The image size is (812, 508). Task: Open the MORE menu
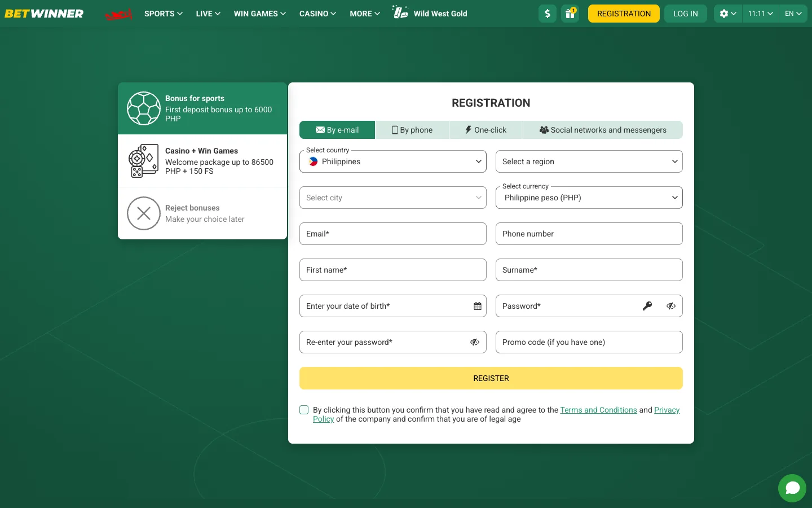pyautogui.click(x=365, y=14)
